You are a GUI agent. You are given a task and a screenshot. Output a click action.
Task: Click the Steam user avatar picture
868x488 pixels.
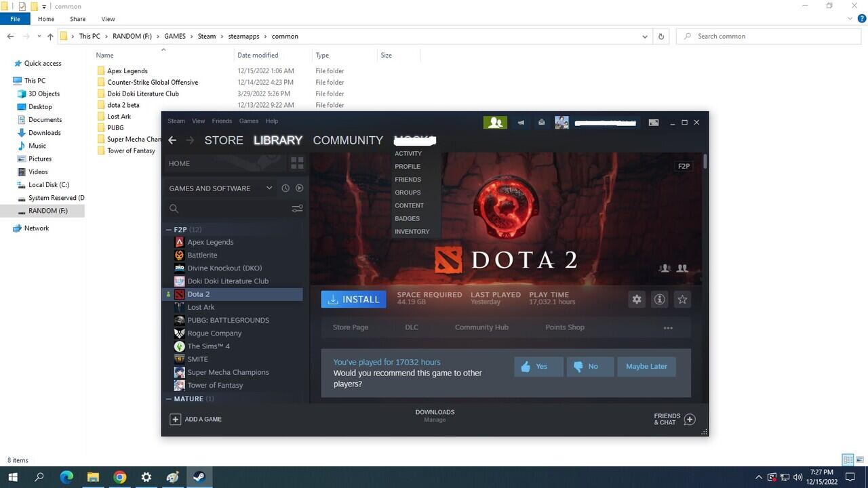coord(561,123)
